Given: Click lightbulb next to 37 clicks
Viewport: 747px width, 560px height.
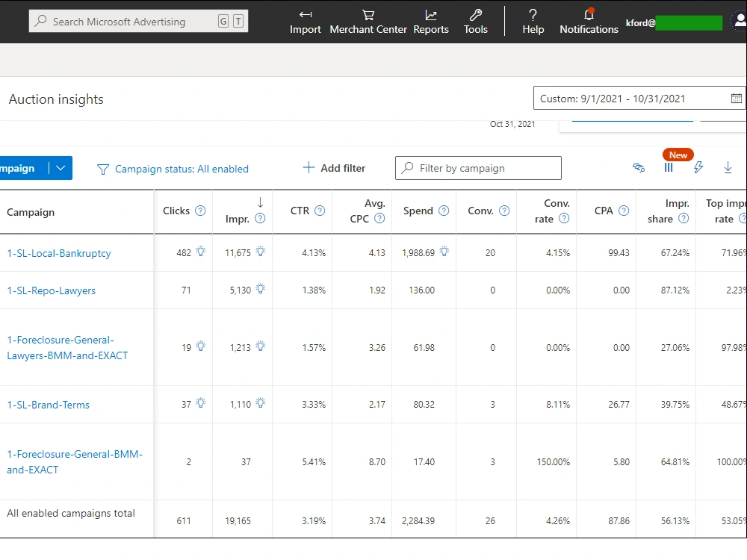Looking at the screenshot, I should [x=201, y=403].
